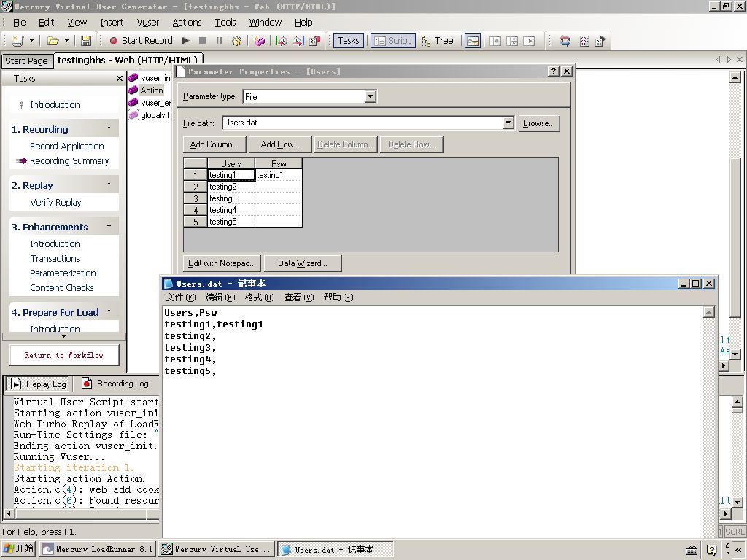
Task: Open the Edit menu
Action: click(46, 23)
